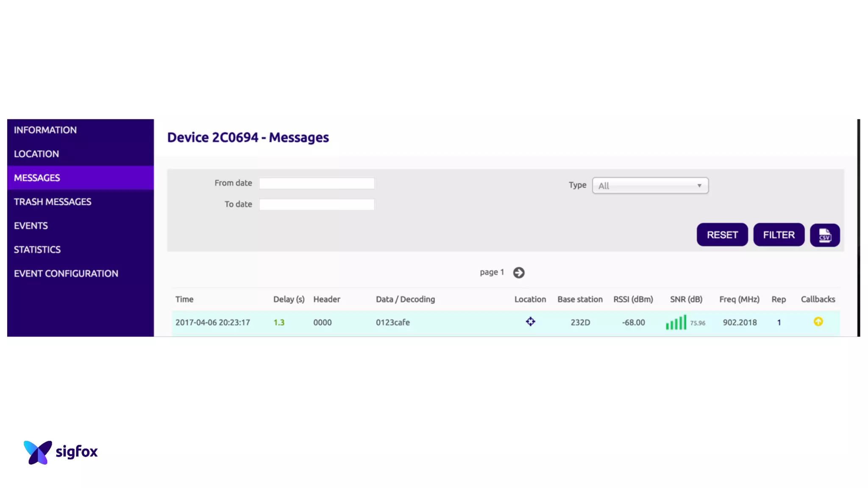Click the Rep count link 1
The height and width of the screenshot is (488, 868).
[779, 323]
